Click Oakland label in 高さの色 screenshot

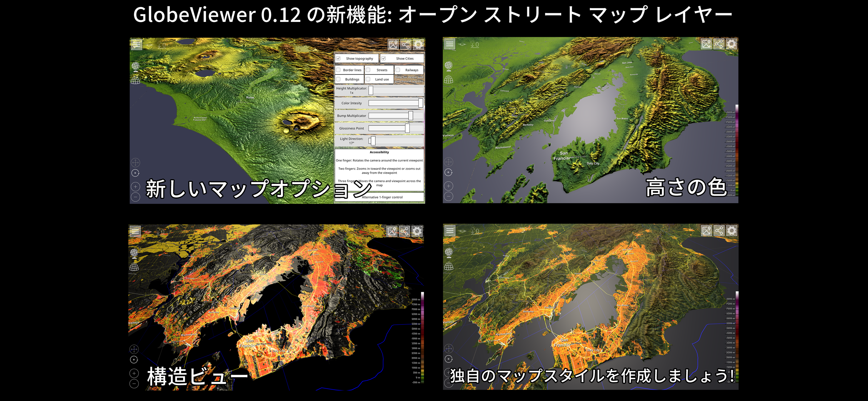pyautogui.click(x=549, y=121)
